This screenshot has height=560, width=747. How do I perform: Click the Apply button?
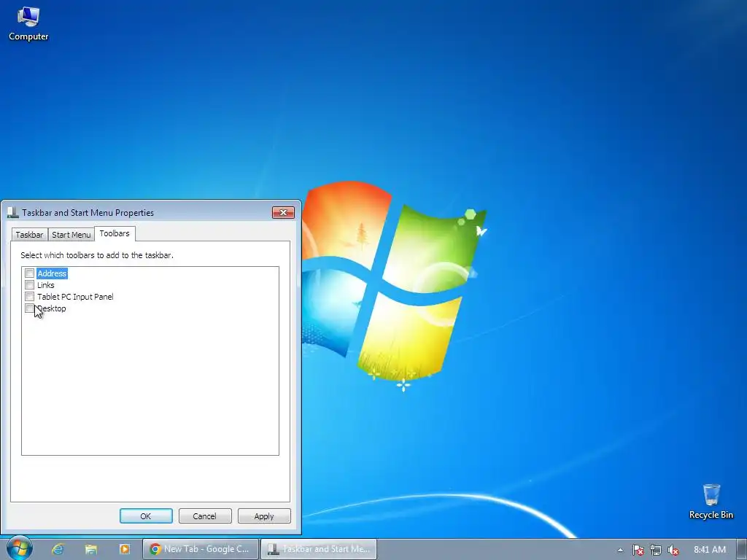pos(264,516)
